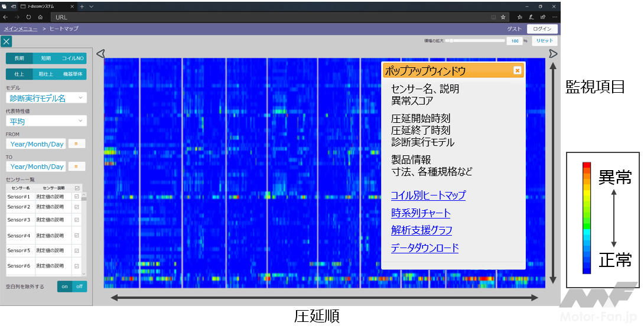Click the browser refresh icon
The image size is (644, 329).
[x=28, y=17]
